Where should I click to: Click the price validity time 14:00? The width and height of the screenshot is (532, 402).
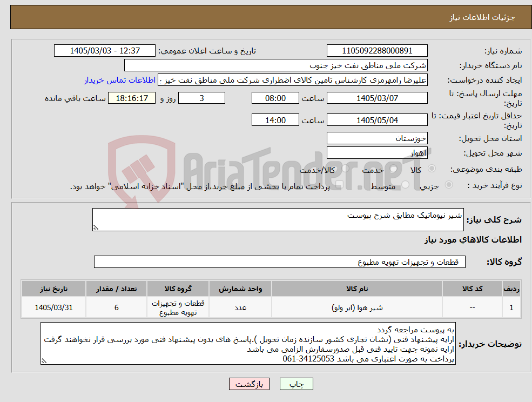pyautogui.click(x=275, y=120)
